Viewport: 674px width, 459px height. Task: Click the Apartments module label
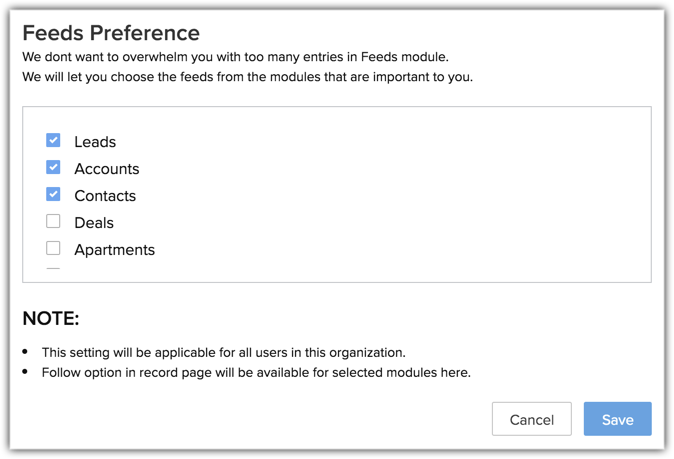pos(114,250)
